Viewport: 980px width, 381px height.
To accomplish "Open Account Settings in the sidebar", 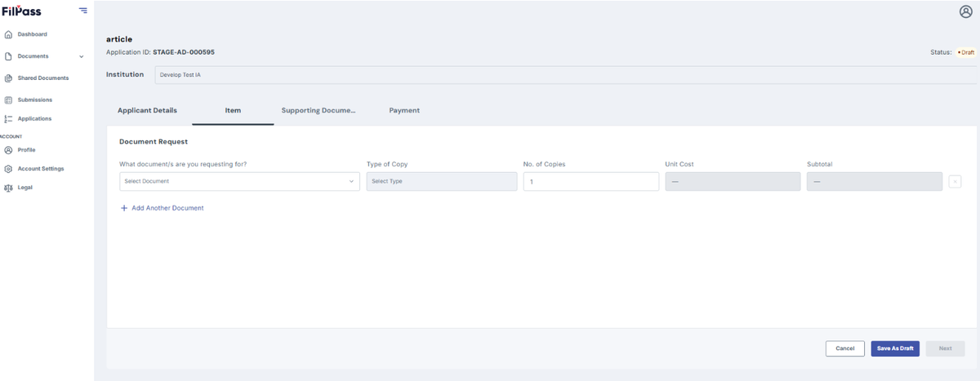I will point(41,169).
